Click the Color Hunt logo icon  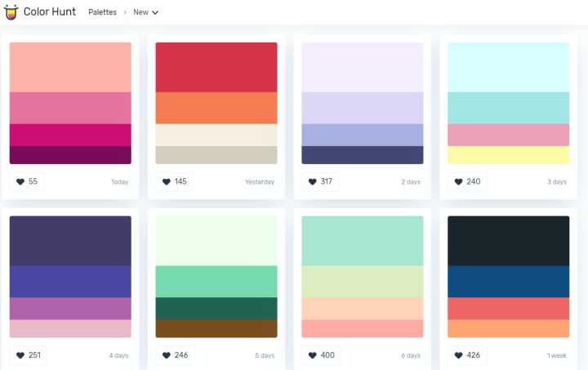pyautogui.click(x=11, y=12)
